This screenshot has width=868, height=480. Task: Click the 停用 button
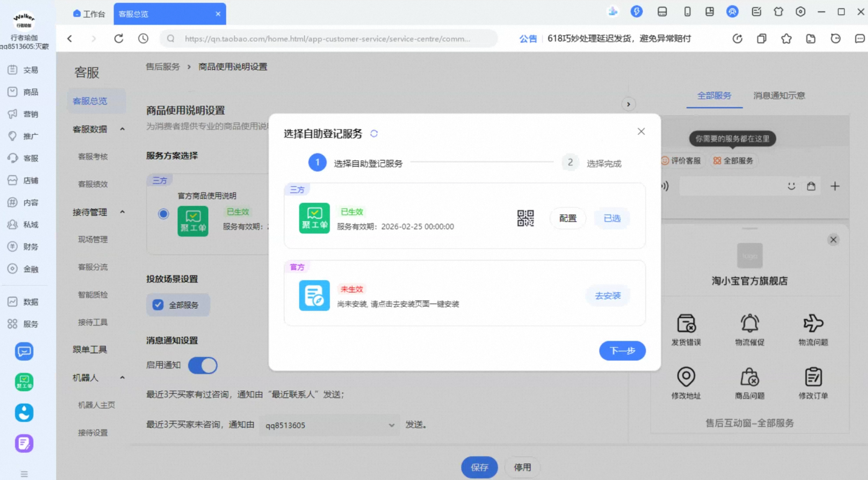(x=522, y=467)
